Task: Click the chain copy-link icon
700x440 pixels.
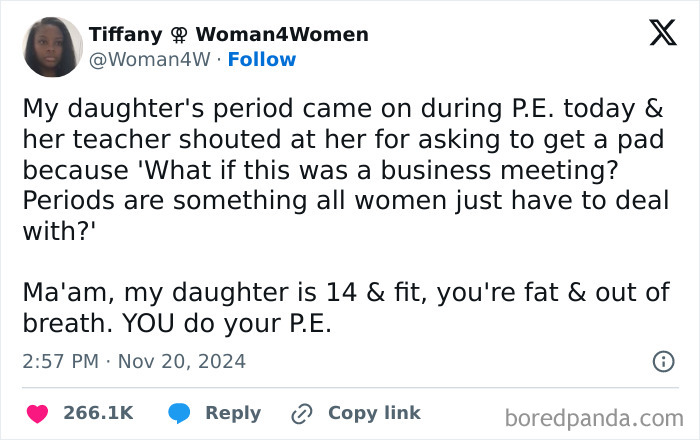Action: [301, 412]
